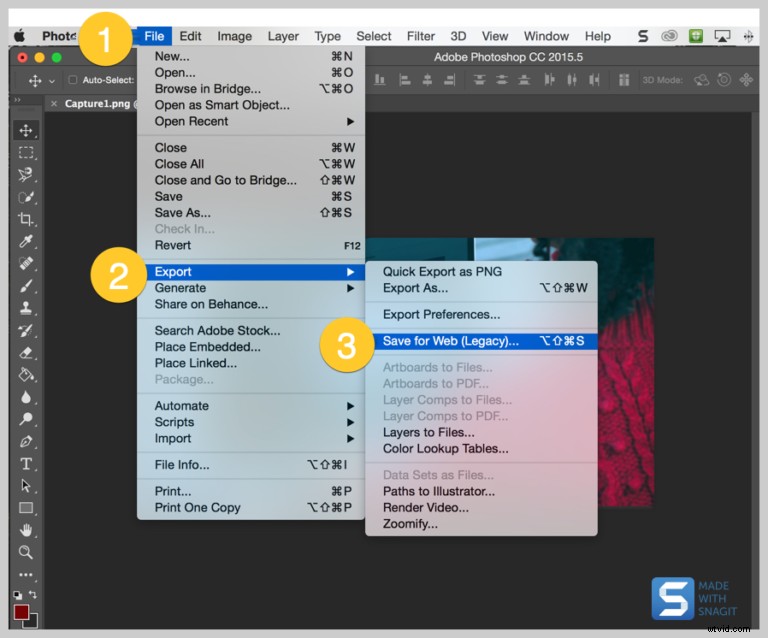Select the Dodge tool
This screenshot has width=768, height=638.
pos(26,419)
